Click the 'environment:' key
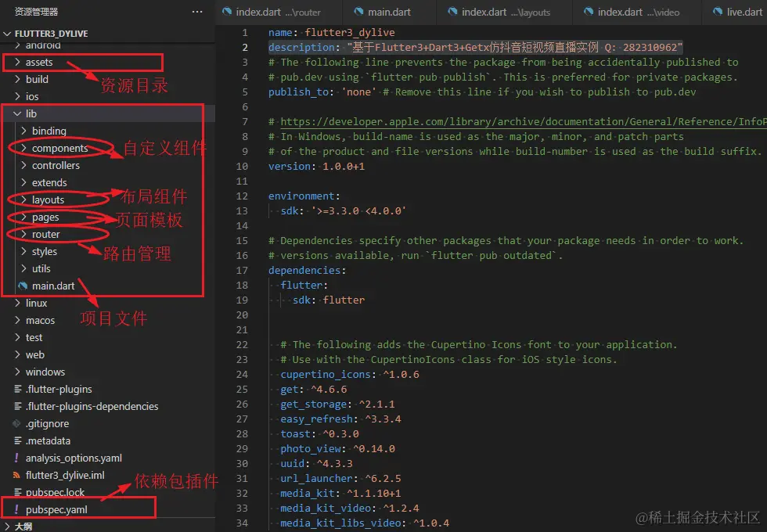Viewport: 767px width, 532px height. (x=304, y=196)
